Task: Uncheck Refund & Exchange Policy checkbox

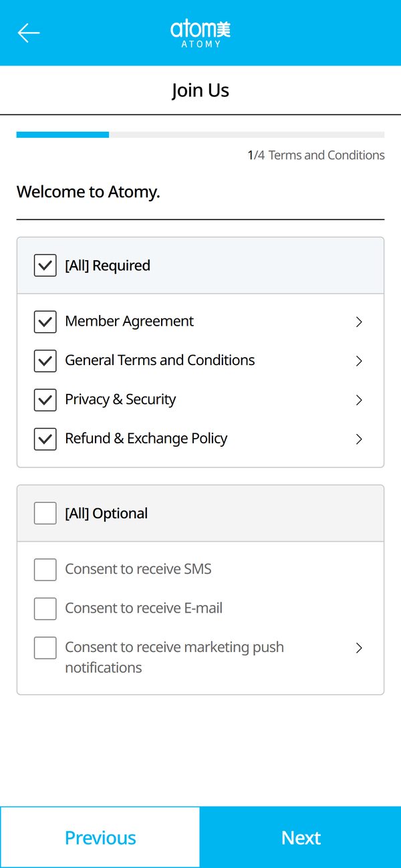Action: point(45,439)
